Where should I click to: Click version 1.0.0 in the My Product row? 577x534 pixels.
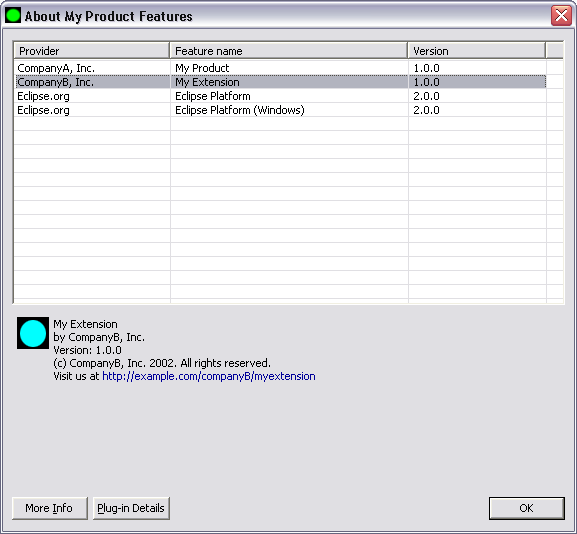[426, 68]
